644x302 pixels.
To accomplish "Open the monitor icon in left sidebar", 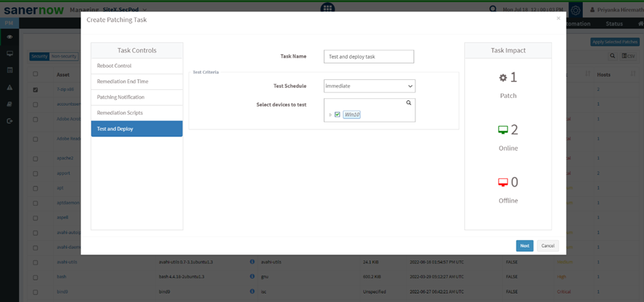I will [10, 54].
